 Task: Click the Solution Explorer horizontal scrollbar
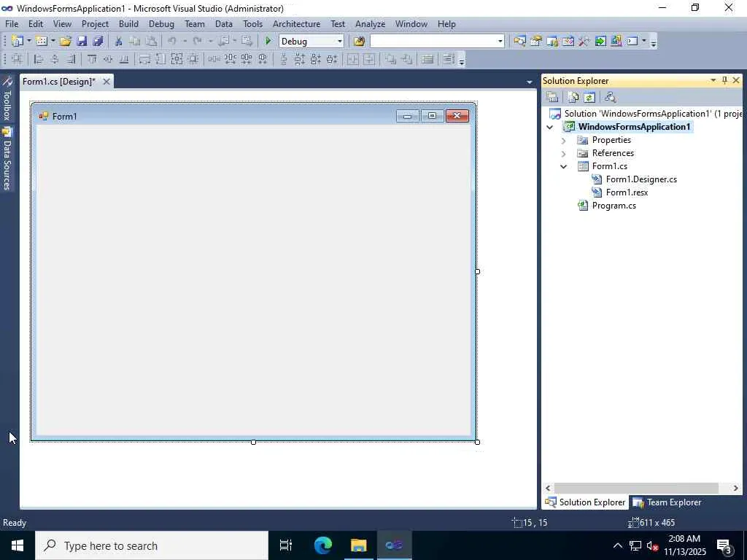636,488
